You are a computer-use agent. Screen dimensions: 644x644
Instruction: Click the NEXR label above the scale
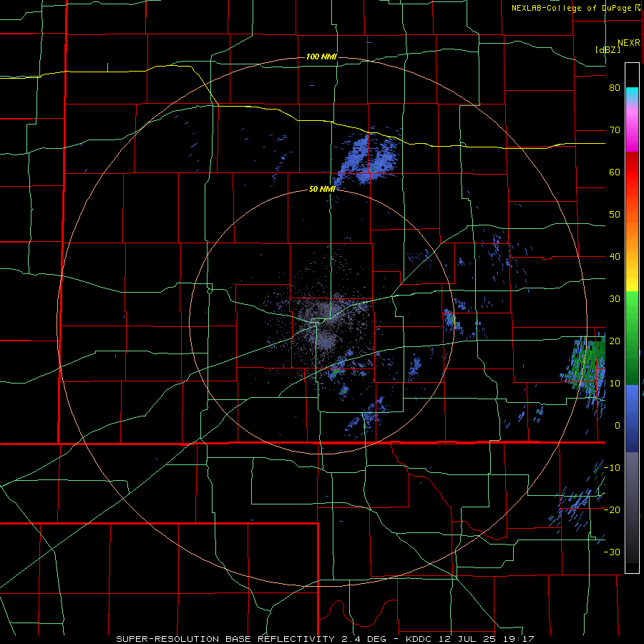tap(629, 43)
